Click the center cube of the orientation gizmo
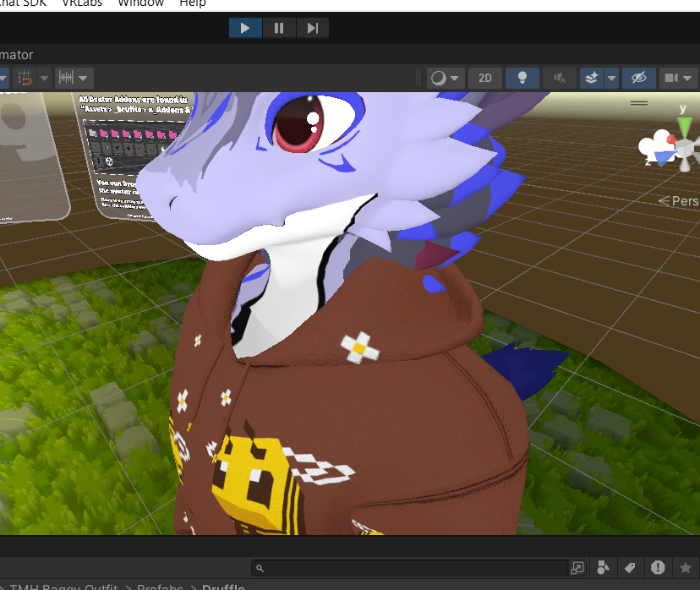The height and width of the screenshot is (590, 700). pos(684,147)
